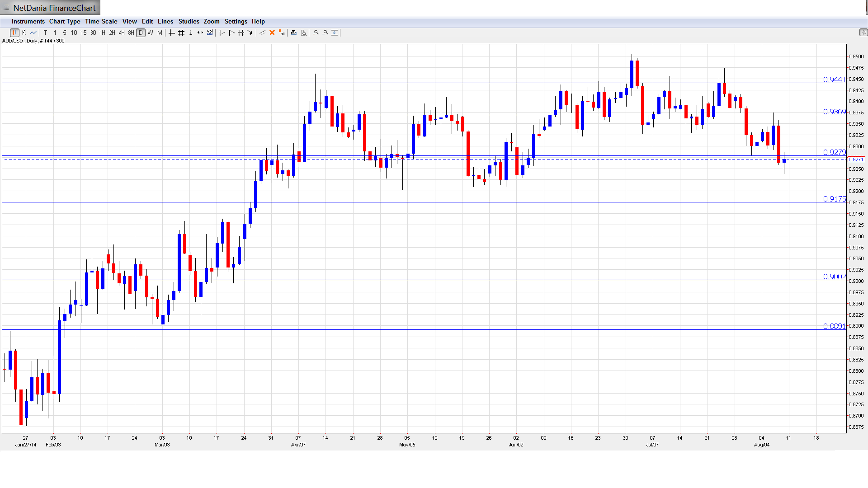This screenshot has width=868, height=488.
Task: Click the delete line red X icon
Action: (x=272, y=33)
